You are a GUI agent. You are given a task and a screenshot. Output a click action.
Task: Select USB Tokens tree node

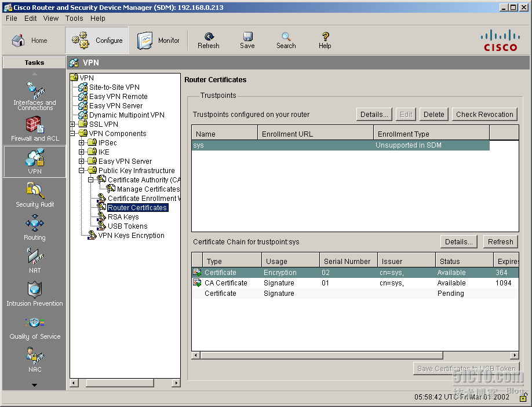(x=127, y=226)
